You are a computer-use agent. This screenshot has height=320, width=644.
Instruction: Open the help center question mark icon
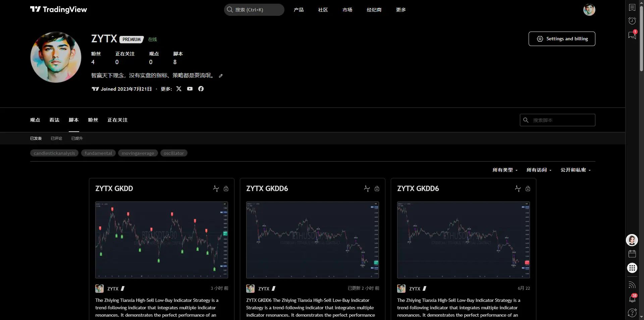pos(632,313)
